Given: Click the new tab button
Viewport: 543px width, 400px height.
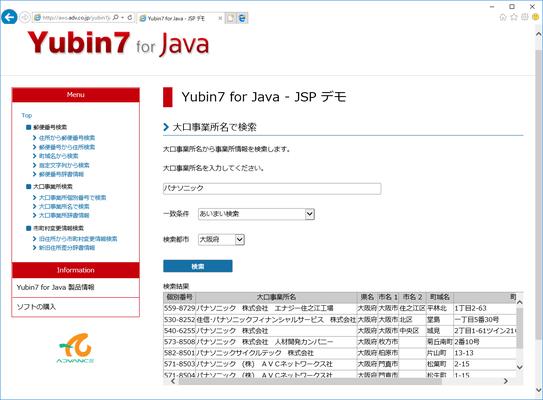Looking at the screenshot, I should click(231, 18).
